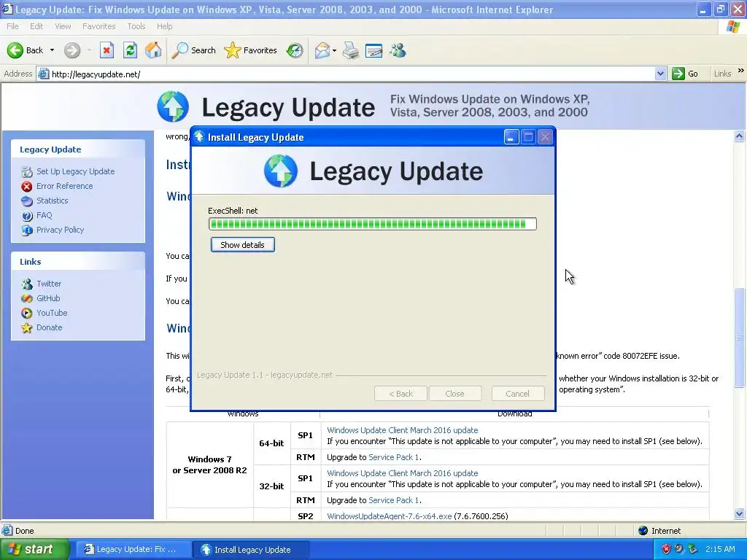Click the Back button in the installer dialog

pyautogui.click(x=400, y=394)
